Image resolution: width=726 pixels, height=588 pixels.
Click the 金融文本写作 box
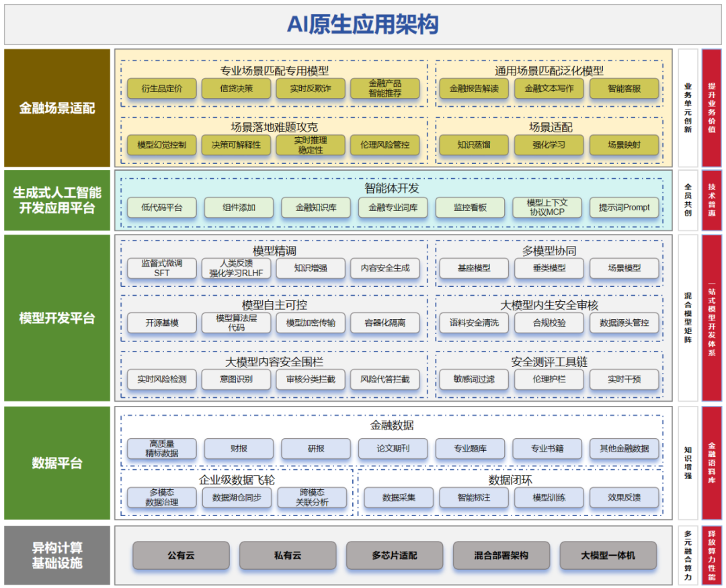click(x=549, y=89)
